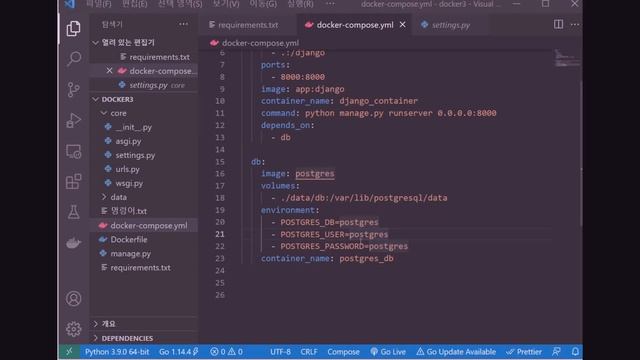
Task: Open the Search view icon
Action: click(x=73, y=59)
